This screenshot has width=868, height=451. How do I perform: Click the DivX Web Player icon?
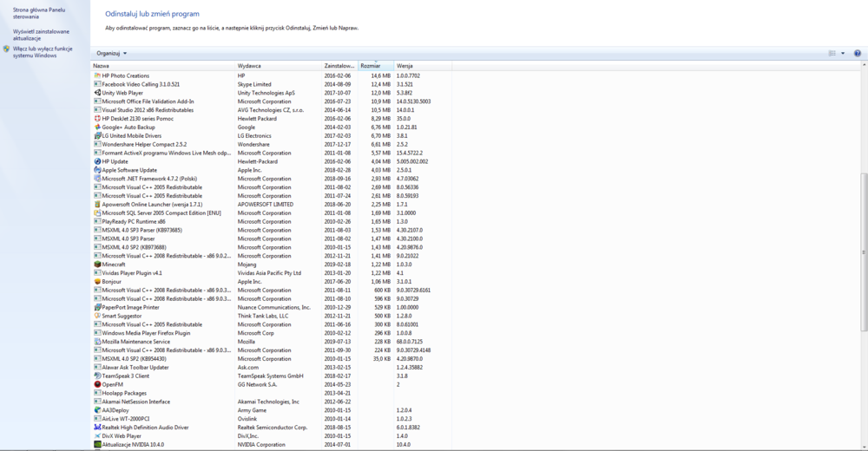click(97, 436)
